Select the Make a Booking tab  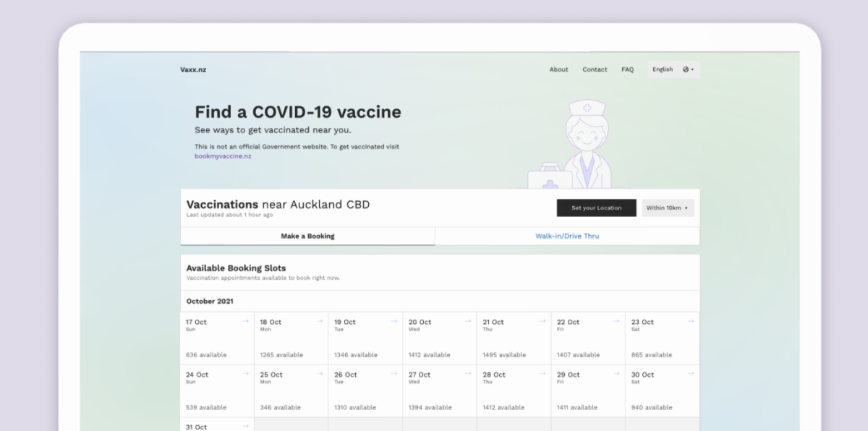[307, 236]
